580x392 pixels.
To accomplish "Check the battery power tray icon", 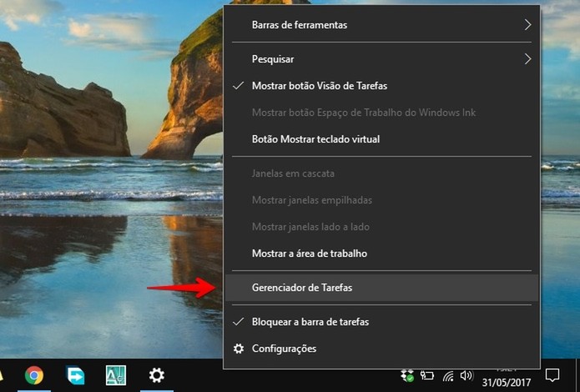I will [426, 375].
